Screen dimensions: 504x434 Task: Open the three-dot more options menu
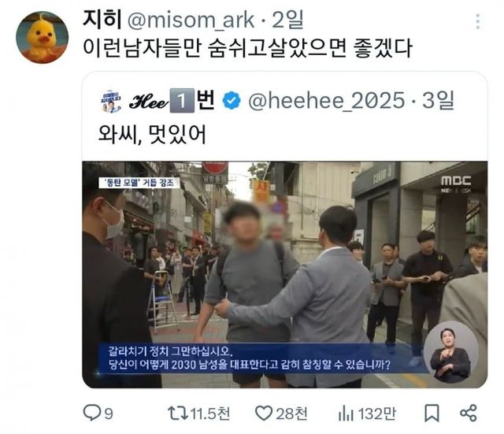[478, 21]
